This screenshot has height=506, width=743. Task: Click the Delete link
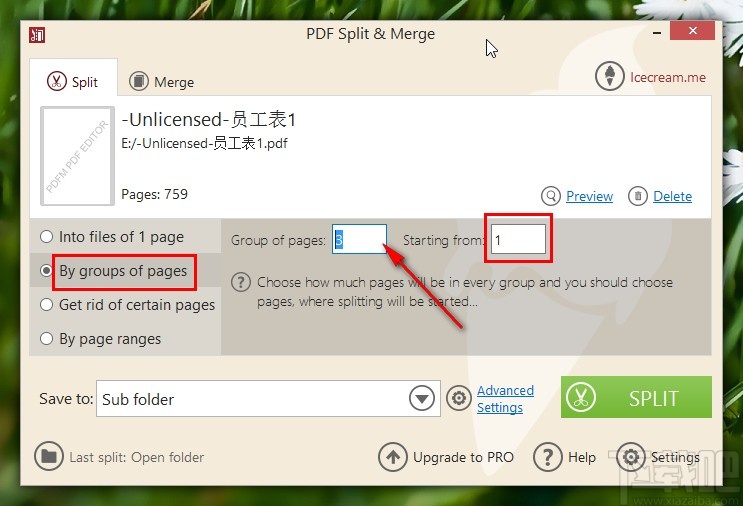click(x=672, y=196)
